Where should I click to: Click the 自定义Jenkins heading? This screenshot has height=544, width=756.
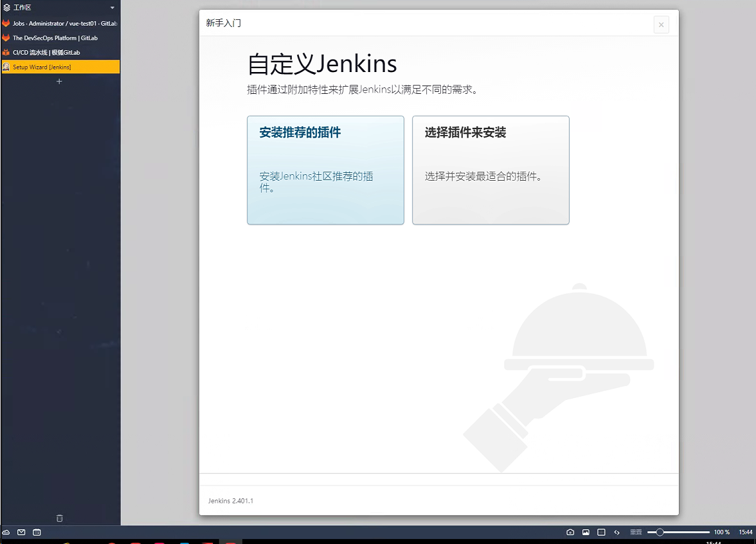click(x=322, y=64)
